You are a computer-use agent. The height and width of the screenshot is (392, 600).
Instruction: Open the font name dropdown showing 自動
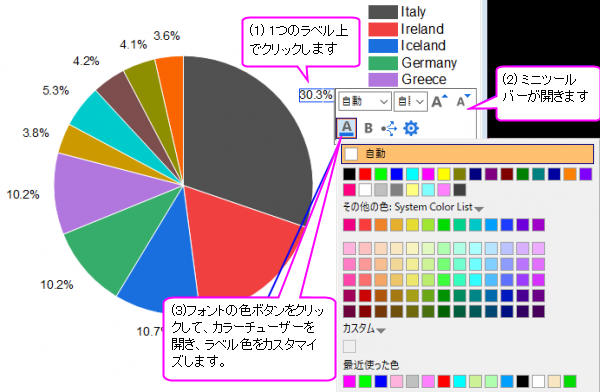coord(365,101)
